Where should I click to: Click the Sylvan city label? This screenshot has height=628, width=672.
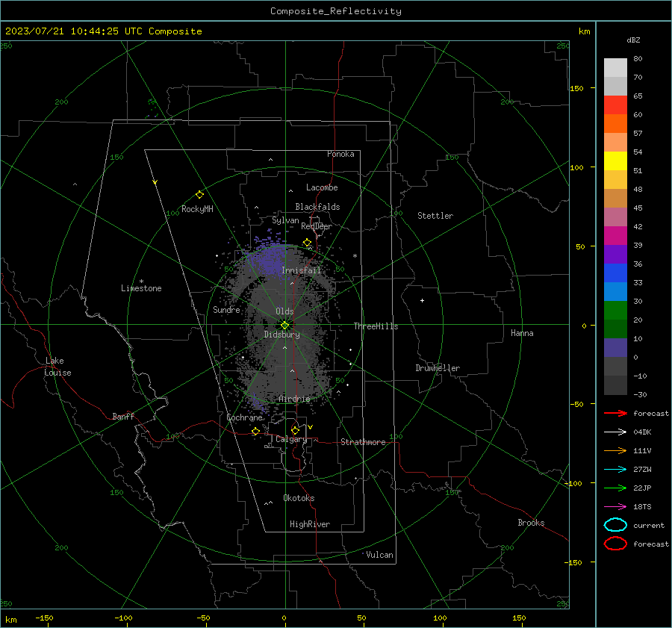(285, 220)
